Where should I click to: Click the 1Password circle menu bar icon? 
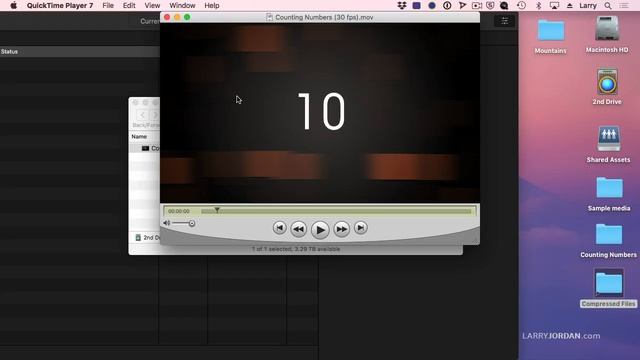click(x=447, y=6)
